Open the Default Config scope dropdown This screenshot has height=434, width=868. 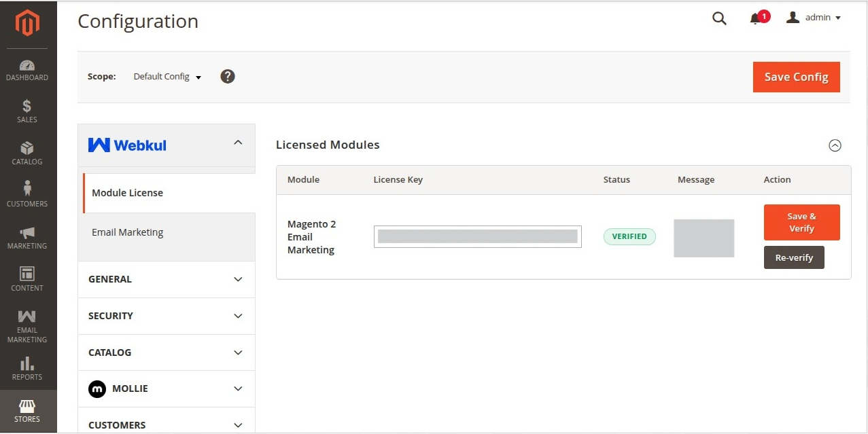167,77
